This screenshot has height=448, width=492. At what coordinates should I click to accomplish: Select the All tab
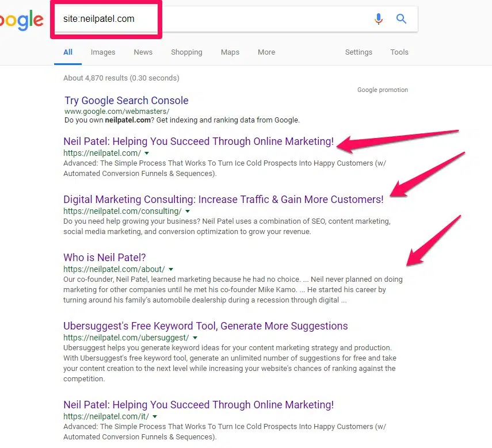click(68, 52)
